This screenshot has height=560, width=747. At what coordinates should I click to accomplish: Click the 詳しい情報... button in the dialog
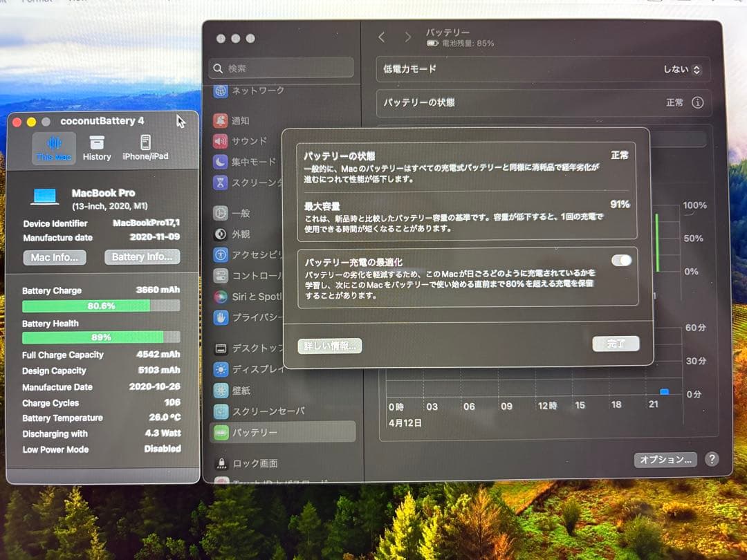pyautogui.click(x=330, y=346)
